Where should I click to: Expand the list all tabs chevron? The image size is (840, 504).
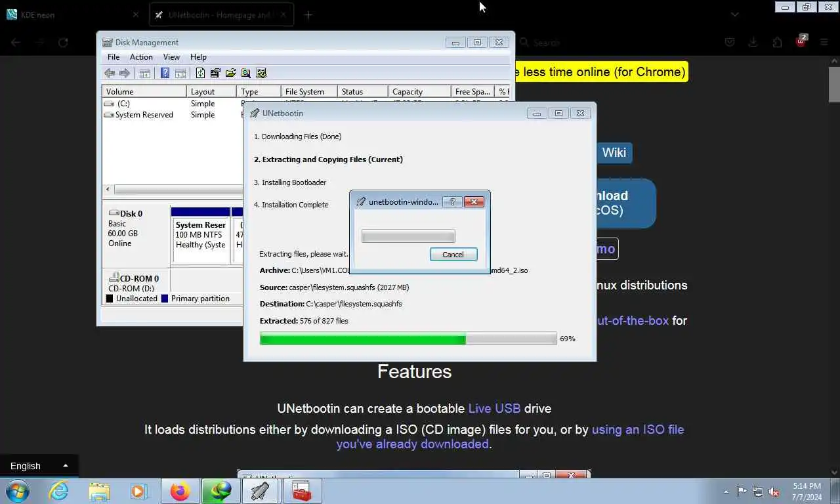[x=734, y=14]
